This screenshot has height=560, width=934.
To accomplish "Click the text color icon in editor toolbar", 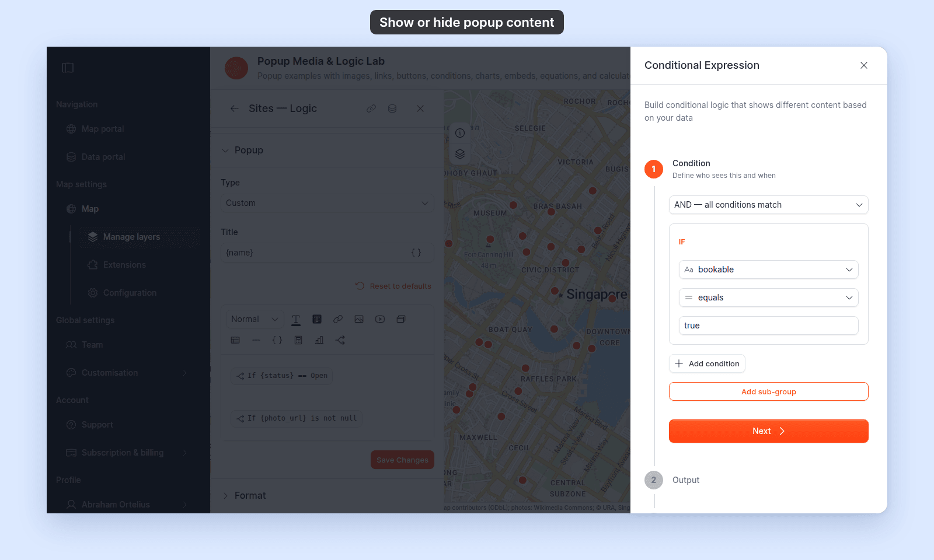I will pyautogui.click(x=296, y=319).
